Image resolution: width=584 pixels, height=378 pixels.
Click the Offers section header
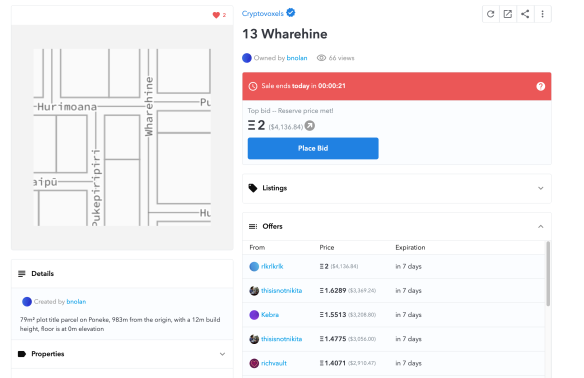[x=397, y=226]
